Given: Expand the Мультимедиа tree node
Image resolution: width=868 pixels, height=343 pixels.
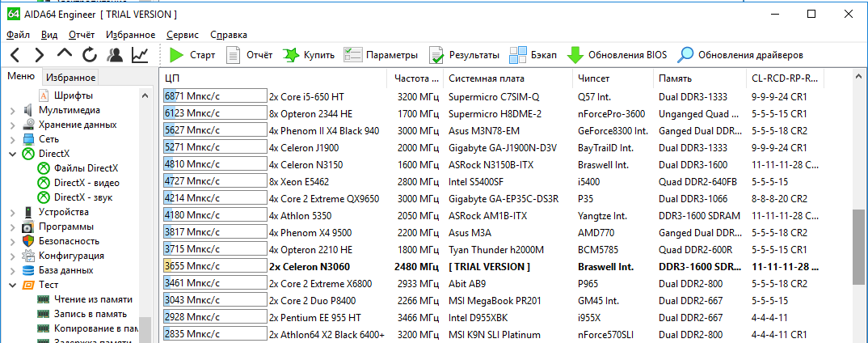Looking at the screenshot, I should pyautogui.click(x=12, y=110).
